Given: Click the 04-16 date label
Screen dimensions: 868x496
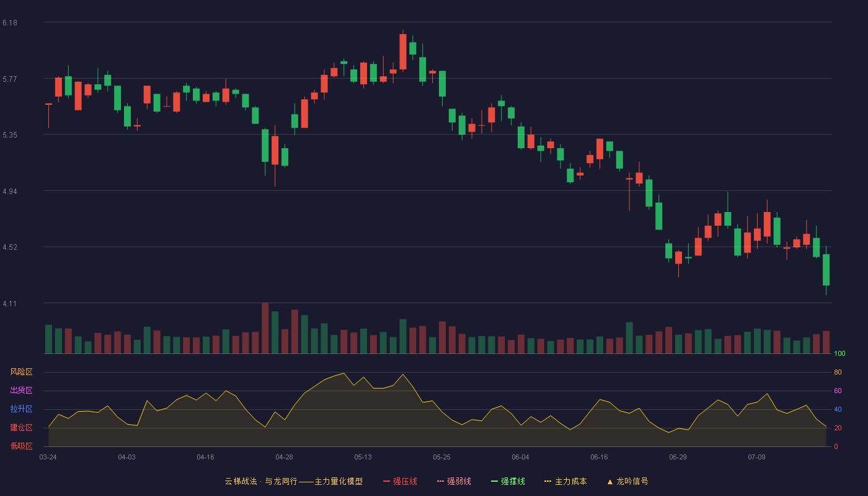Looking at the screenshot, I should 205,457.
